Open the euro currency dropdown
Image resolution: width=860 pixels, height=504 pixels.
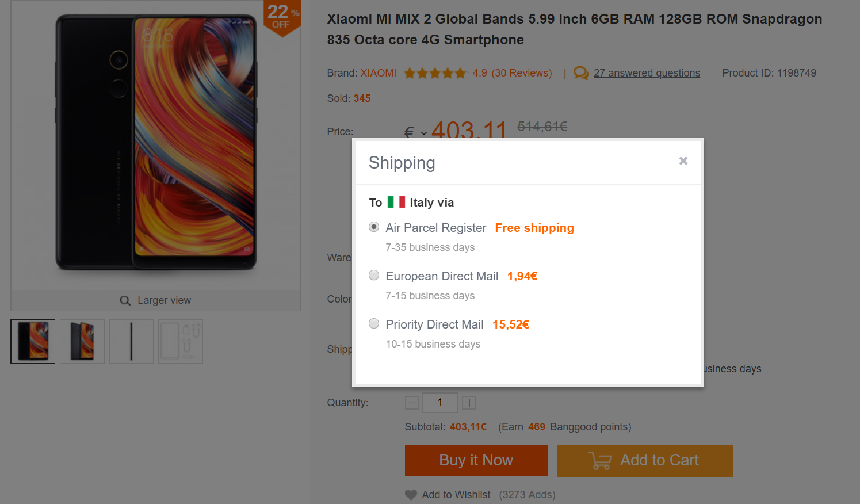[x=416, y=133]
